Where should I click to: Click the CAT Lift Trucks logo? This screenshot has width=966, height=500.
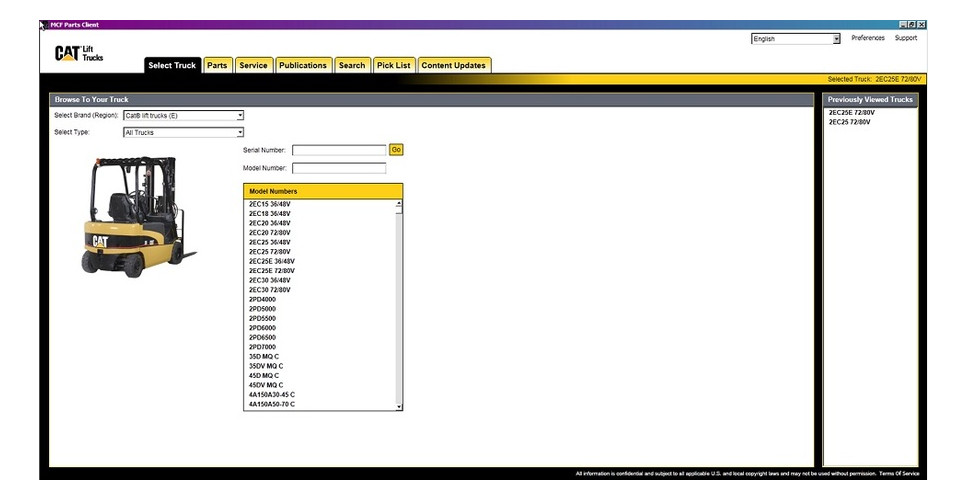pos(79,54)
